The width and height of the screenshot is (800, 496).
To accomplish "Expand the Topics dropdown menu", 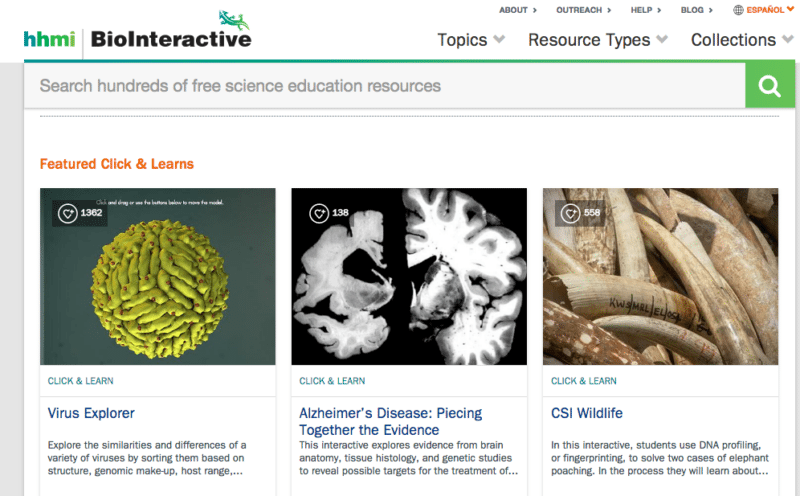I will [x=471, y=40].
